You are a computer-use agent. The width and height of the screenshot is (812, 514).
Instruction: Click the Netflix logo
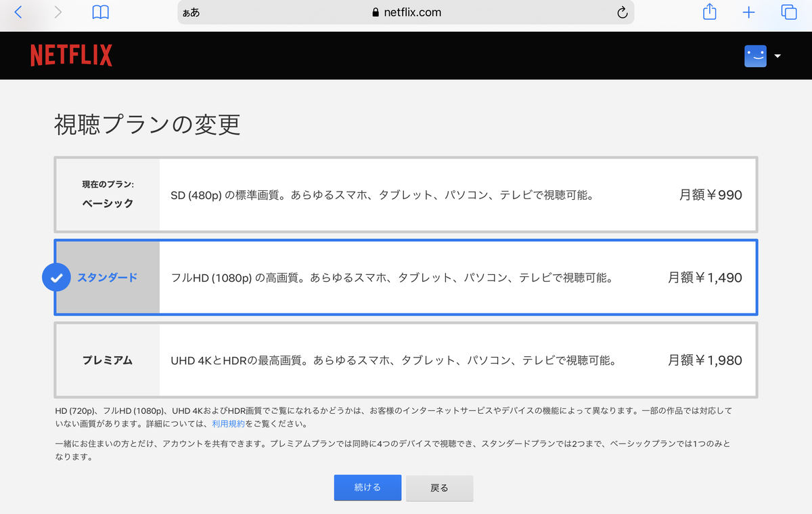click(x=71, y=56)
